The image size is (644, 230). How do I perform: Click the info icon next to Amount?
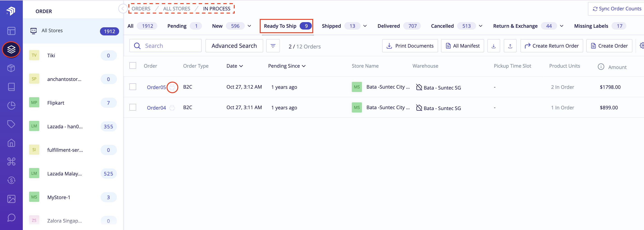coord(601,67)
